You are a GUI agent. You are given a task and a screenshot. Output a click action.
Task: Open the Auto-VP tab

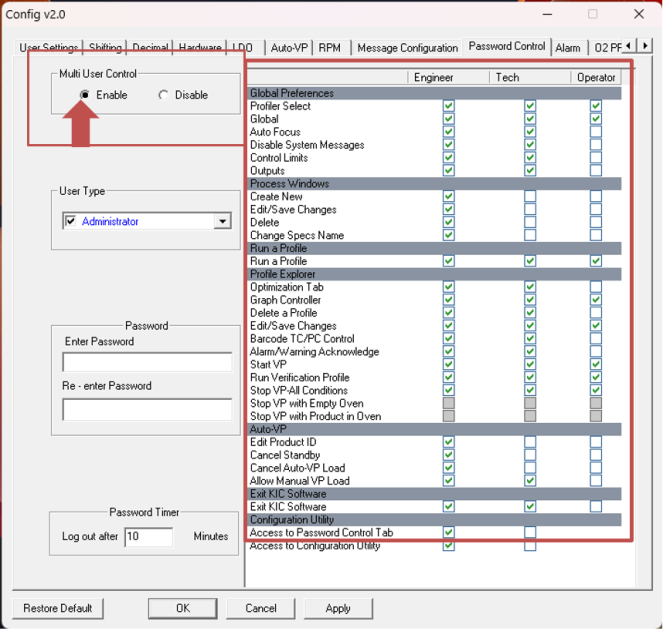290,48
